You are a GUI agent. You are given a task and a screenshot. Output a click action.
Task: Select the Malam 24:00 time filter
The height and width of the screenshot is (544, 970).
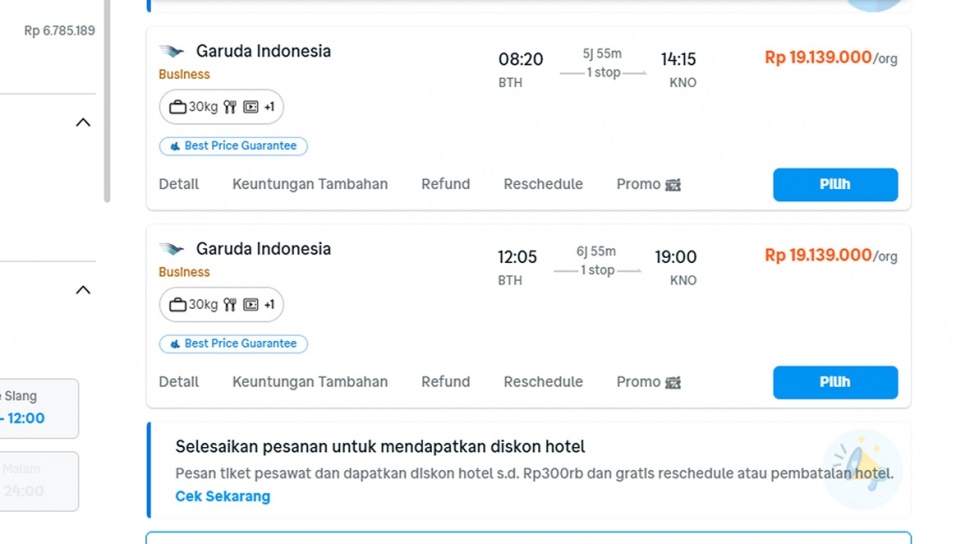pyautogui.click(x=38, y=481)
